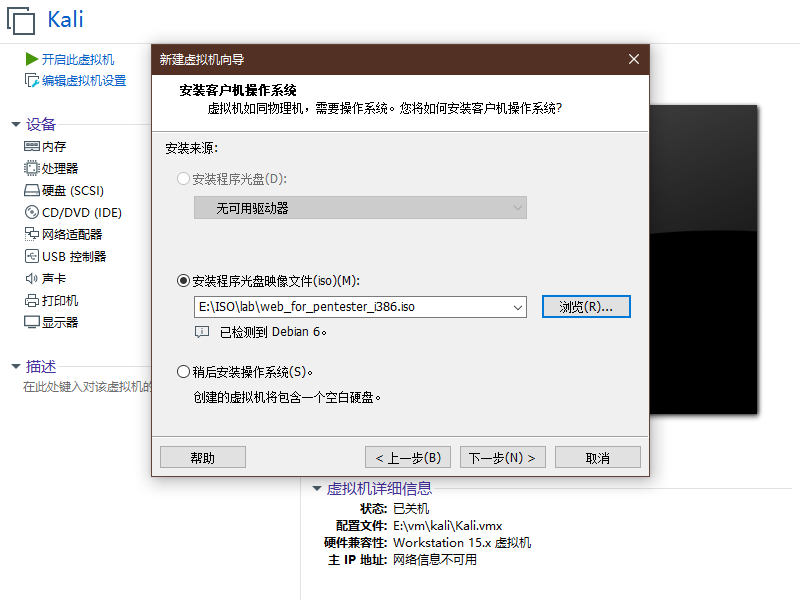The width and height of the screenshot is (800, 600).
Task: Select the ISO image file radio option
Action: click(183, 281)
